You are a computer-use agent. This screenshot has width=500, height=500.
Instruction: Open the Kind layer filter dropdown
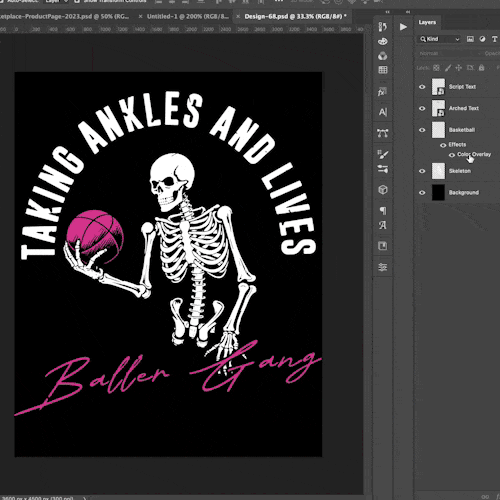[x=440, y=39]
